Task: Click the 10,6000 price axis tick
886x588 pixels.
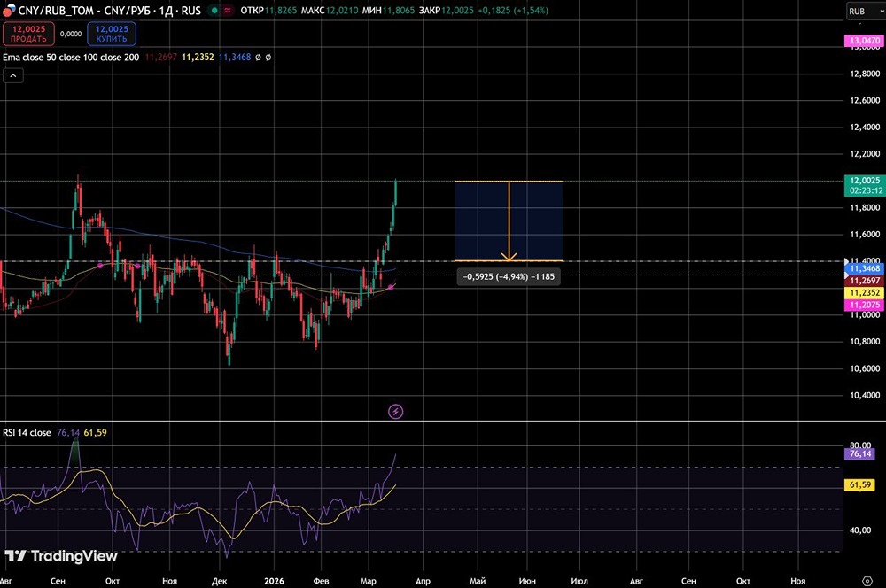Action: (865, 368)
